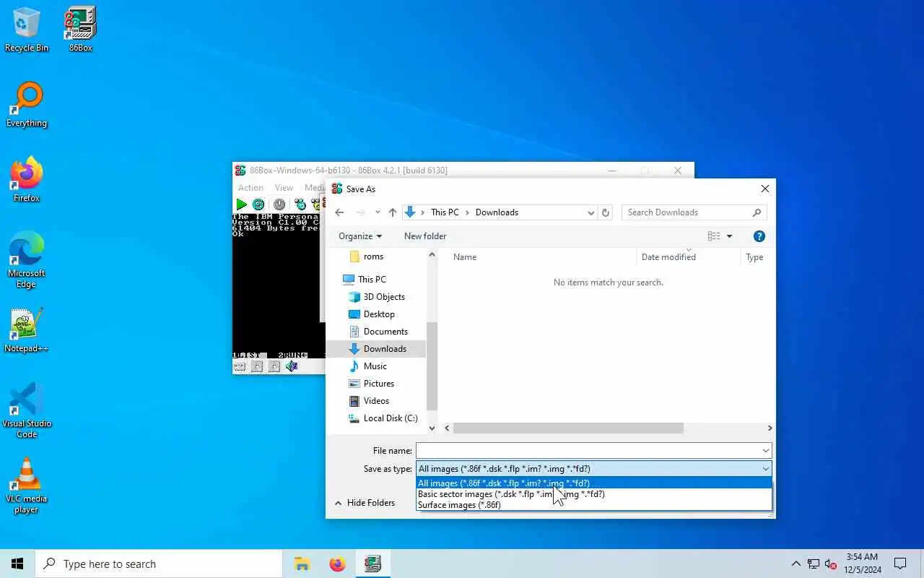This screenshot has height=578, width=924.
Task: Show hidden tray icons chevron
Action: (796, 564)
